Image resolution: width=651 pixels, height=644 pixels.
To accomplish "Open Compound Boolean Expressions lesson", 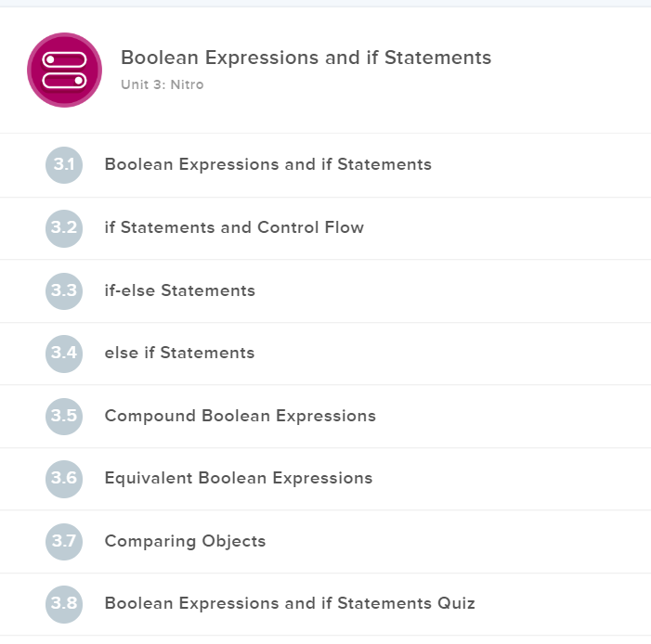I will pyautogui.click(x=240, y=416).
